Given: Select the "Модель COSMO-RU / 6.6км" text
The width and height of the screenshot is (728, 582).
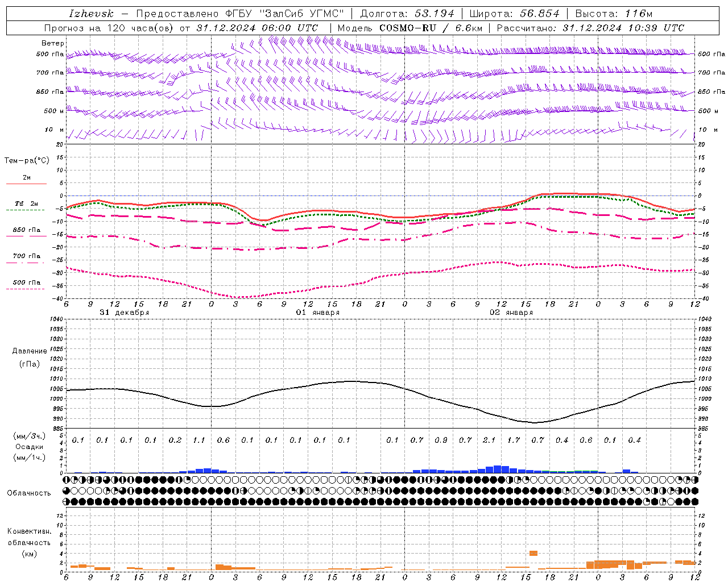Looking at the screenshot, I should click(x=409, y=28).
